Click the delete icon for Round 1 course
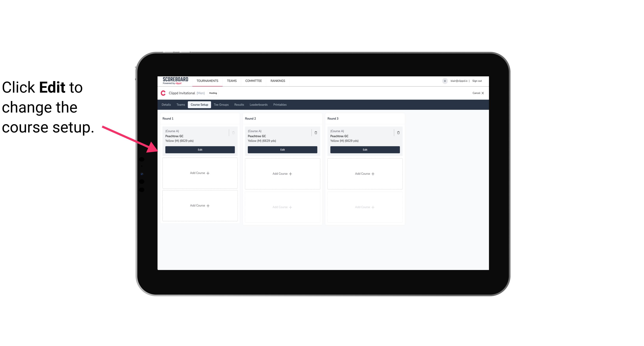644x346 pixels. point(233,132)
